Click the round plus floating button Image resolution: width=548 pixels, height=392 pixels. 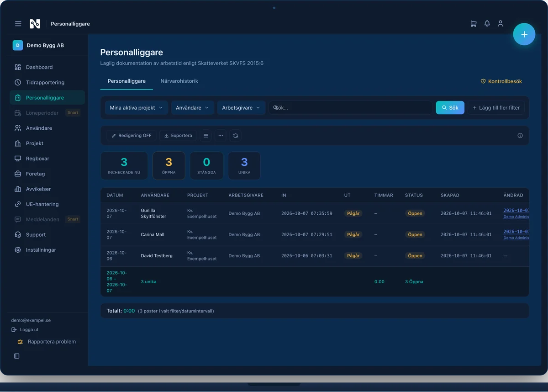click(x=524, y=34)
